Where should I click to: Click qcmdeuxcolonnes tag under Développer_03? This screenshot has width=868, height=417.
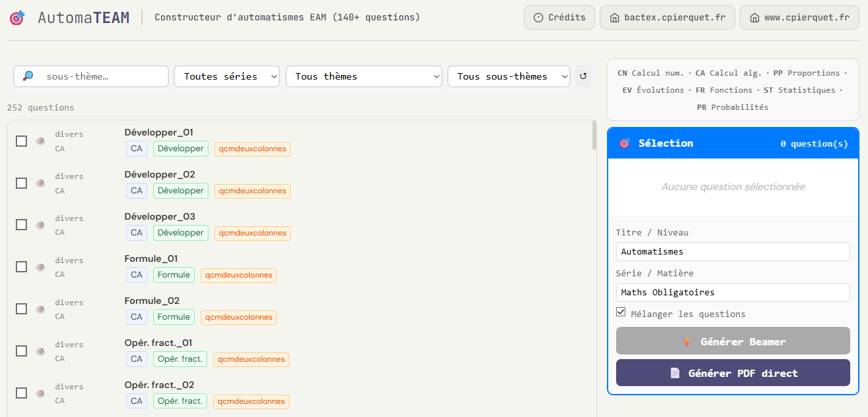253,233
